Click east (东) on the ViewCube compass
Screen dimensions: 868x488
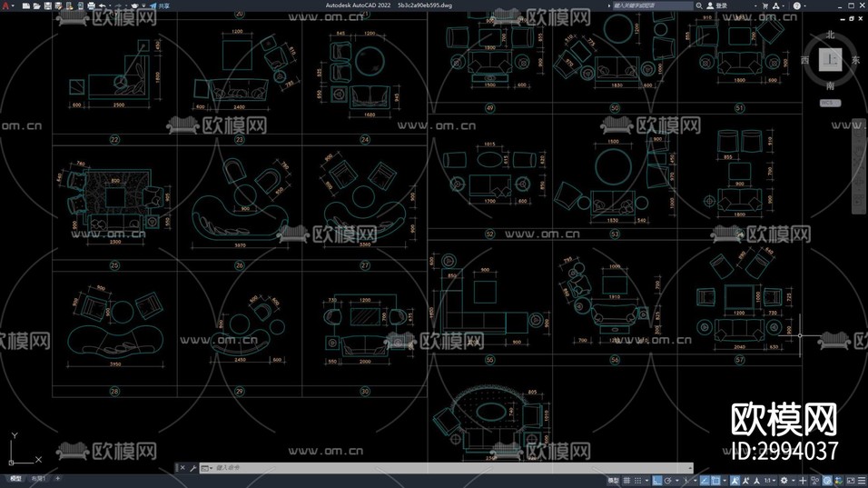coord(855,60)
